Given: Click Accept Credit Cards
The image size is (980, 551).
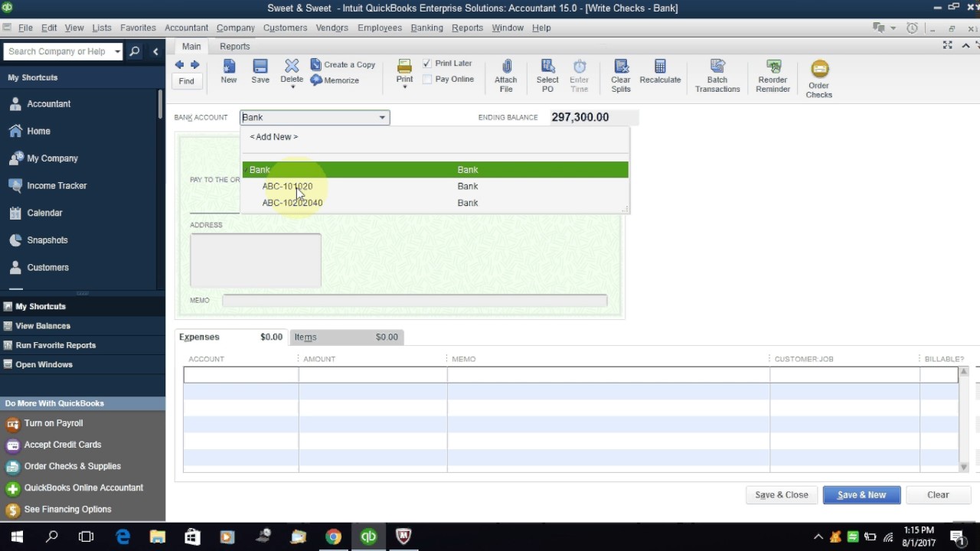Looking at the screenshot, I should tap(62, 445).
